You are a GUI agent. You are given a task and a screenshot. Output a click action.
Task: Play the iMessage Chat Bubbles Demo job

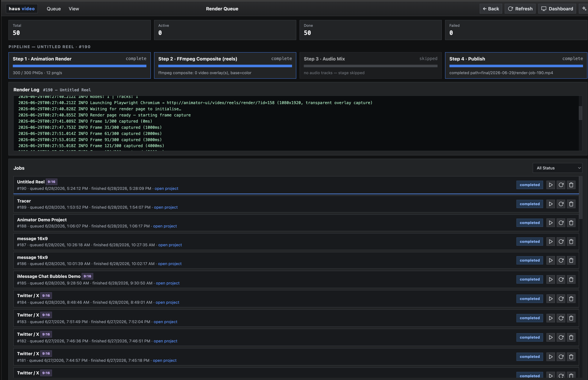click(551, 279)
